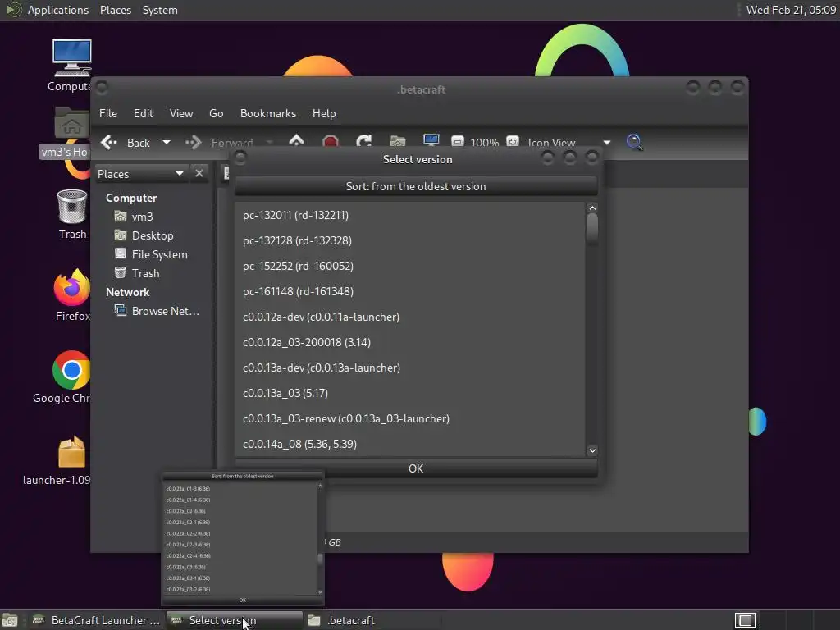Open the Help menu
The width and height of the screenshot is (840, 630).
pyautogui.click(x=323, y=113)
